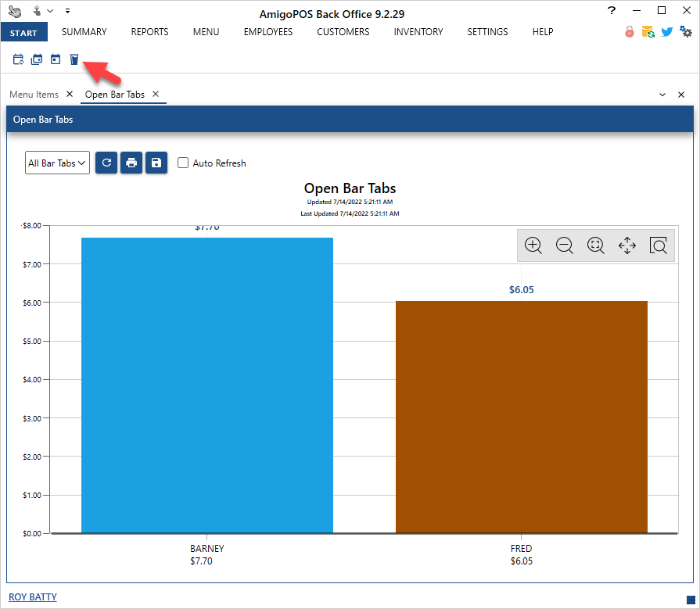
Task: Open the All Bar Tabs dropdown
Action: 57,163
